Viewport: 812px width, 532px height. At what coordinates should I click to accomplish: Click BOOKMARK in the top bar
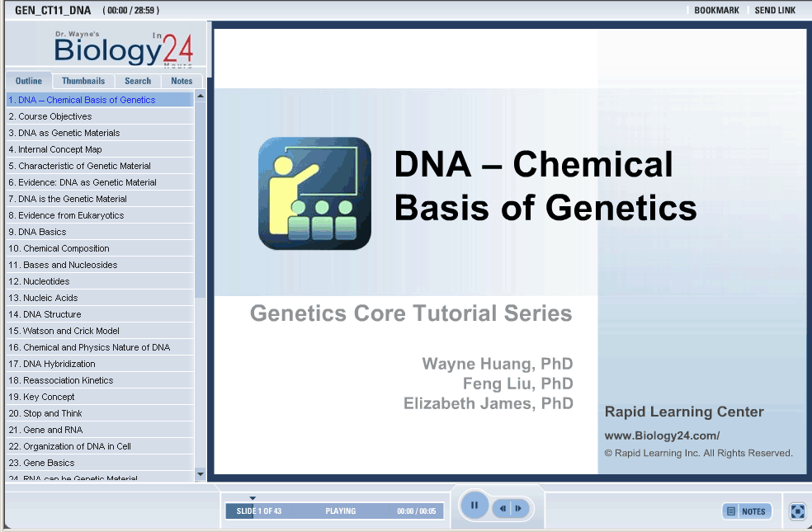tap(716, 11)
